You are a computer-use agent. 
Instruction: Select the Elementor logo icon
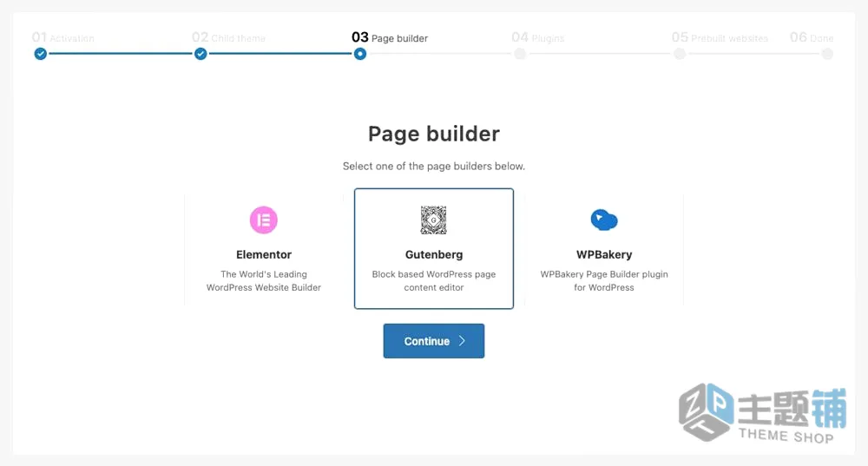tap(264, 220)
